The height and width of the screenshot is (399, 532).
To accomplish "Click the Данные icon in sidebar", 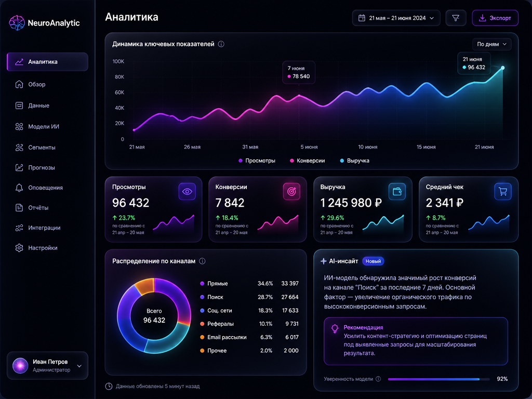I will [x=19, y=105].
